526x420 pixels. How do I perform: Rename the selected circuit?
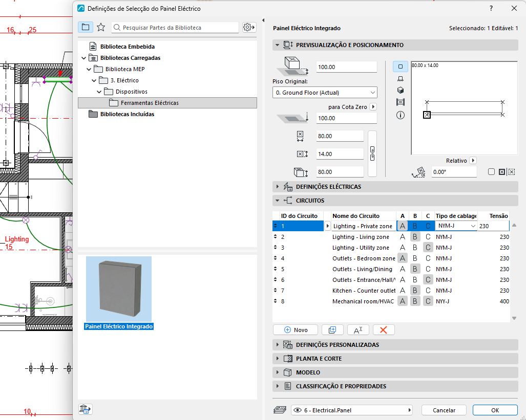359,330
